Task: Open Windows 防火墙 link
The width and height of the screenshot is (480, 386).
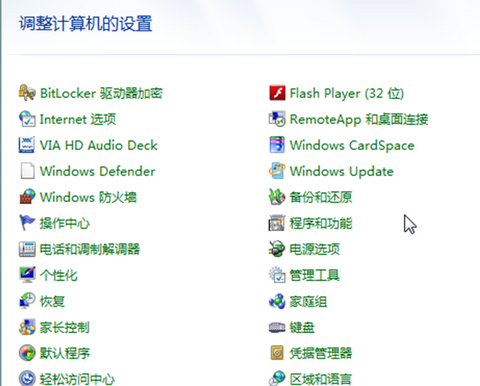Action: pyautogui.click(x=88, y=197)
